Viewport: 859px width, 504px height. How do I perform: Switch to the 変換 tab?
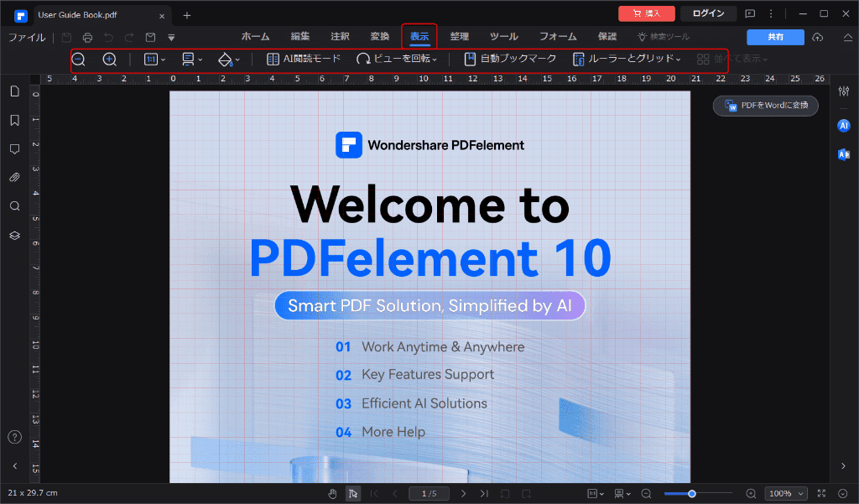pos(380,37)
